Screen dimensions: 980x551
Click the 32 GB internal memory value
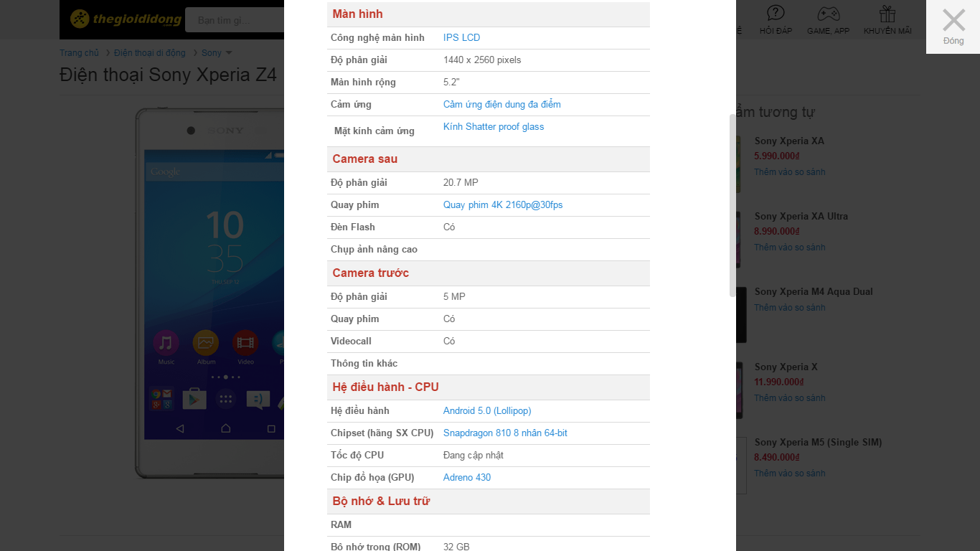tap(456, 547)
